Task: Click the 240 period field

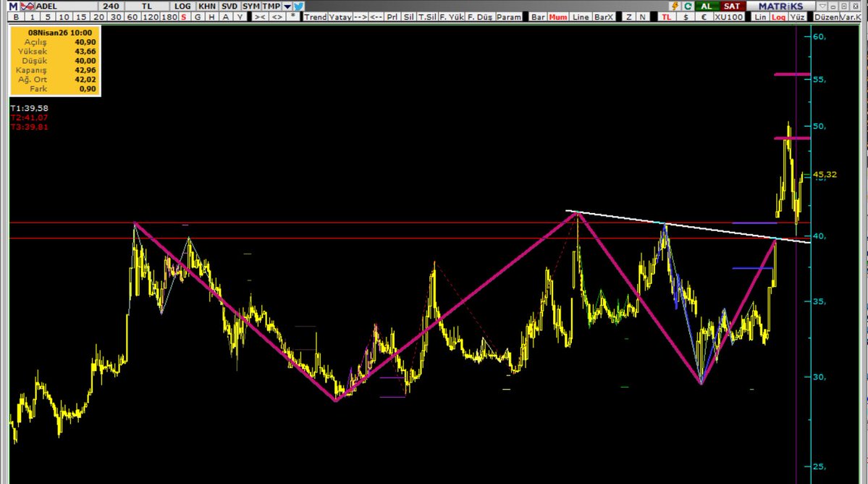Action: 111,6
